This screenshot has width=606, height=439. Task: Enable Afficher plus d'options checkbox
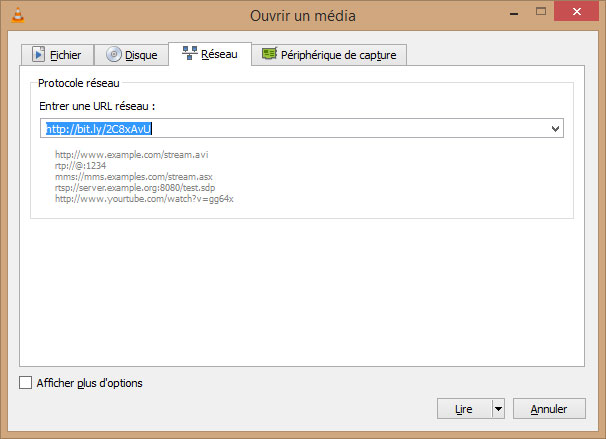pyautogui.click(x=26, y=383)
